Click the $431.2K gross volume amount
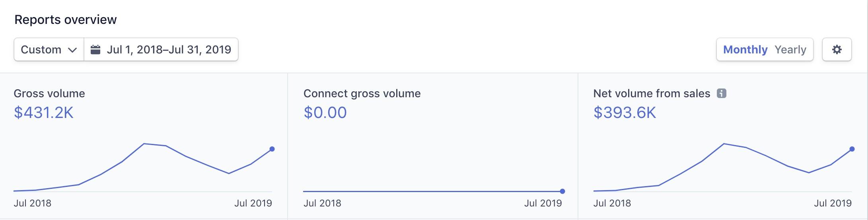 pyautogui.click(x=44, y=113)
